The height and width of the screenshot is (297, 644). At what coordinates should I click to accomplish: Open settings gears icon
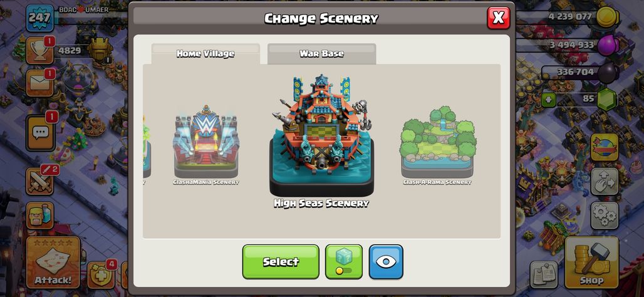(x=605, y=216)
